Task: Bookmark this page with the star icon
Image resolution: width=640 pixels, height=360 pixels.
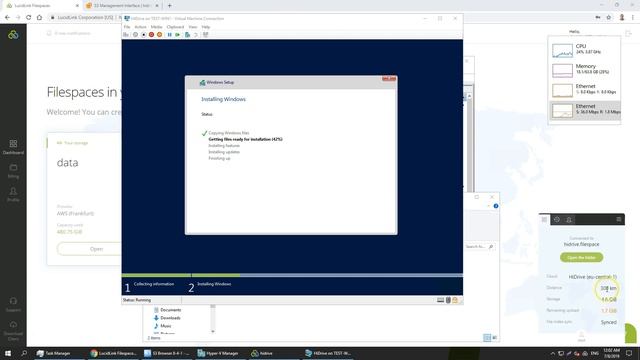Action: (609, 18)
